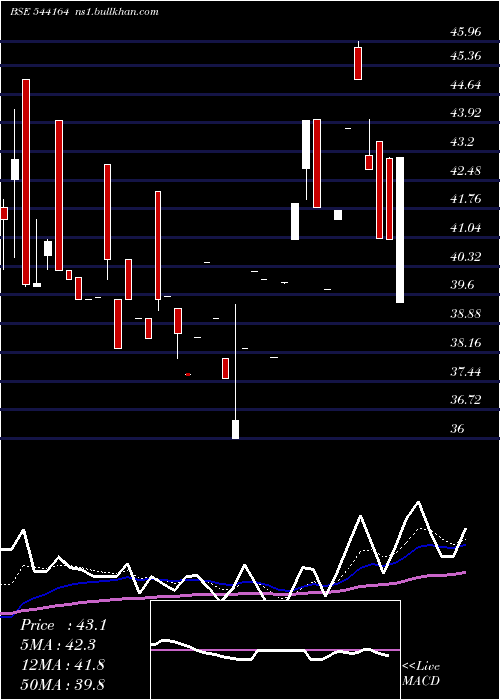Click the 41.04 price axis label
500x700 pixels.
(x=467, y=228)
